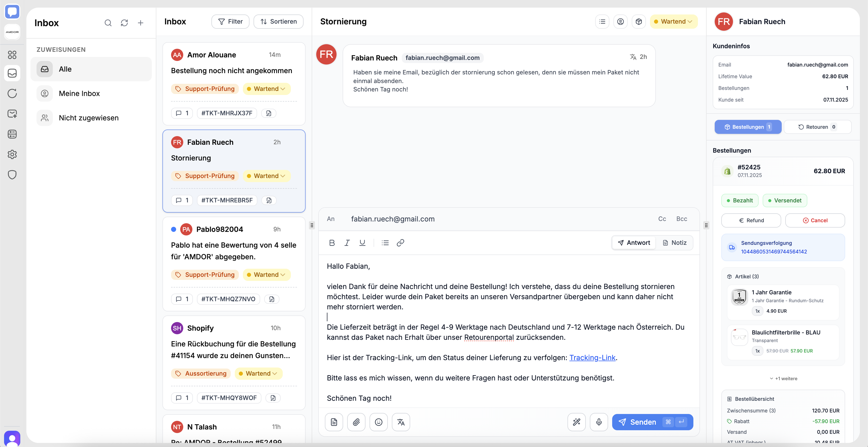Select the AI magic wand icon near Senden
Image resolution: width=868 pixels, height=447 pixels.
click(x=577, y=422)
